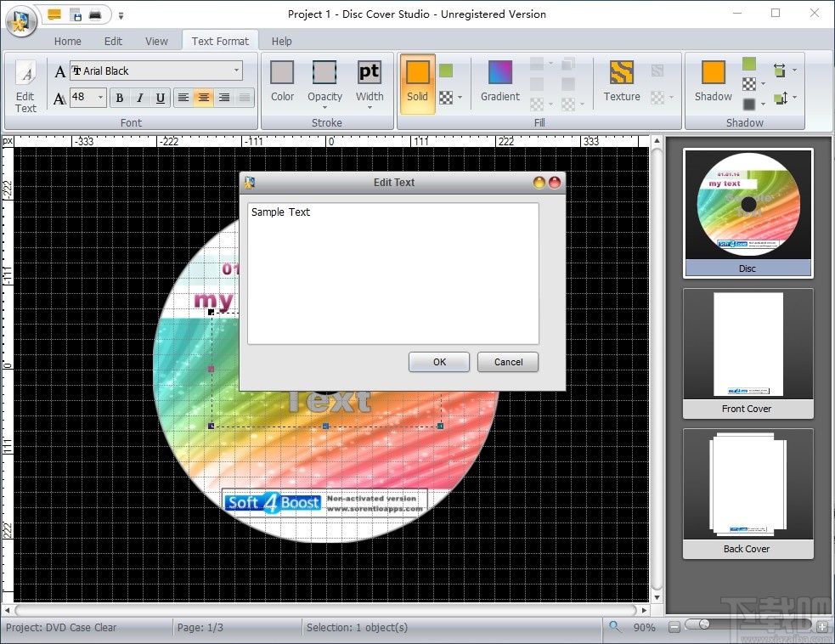Viewport: 835px width, 644px height.
Task: Expand the font size 48 dropdown
Action: click(99, 98)
